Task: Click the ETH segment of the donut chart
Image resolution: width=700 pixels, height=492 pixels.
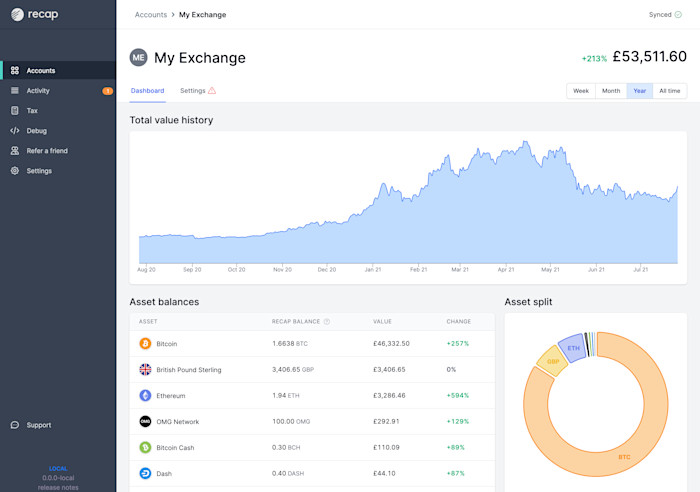Action: click(x=573, y=348)
